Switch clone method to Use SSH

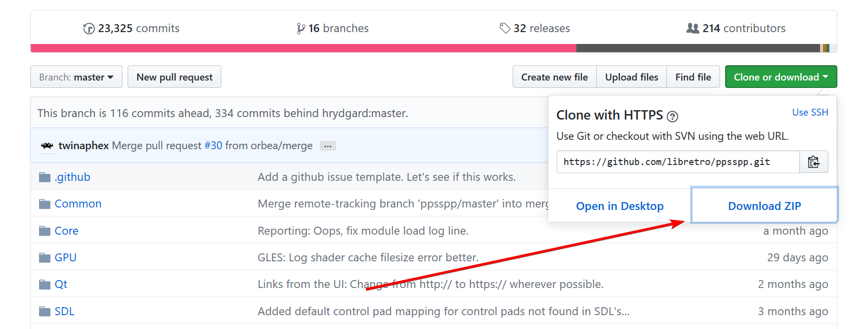(x=810, y=112)
